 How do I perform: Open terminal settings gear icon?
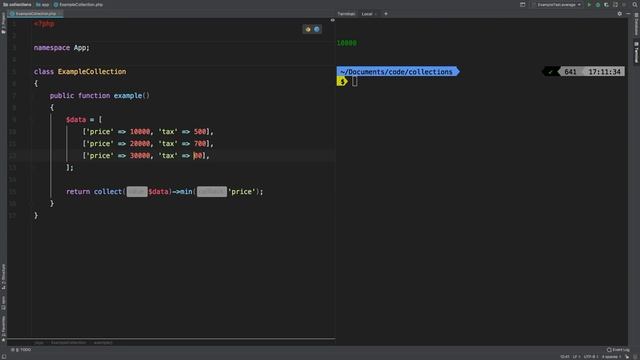click(x=620, y=13)
